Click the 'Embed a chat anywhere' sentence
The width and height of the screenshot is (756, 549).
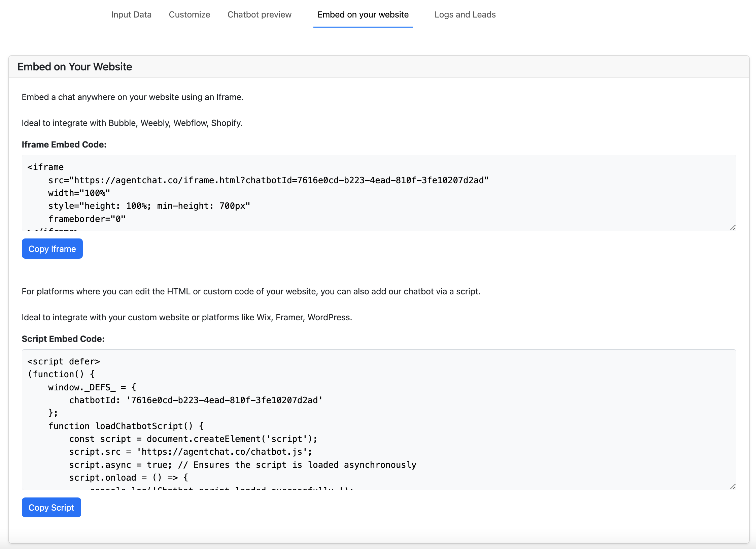click(133, 97)
